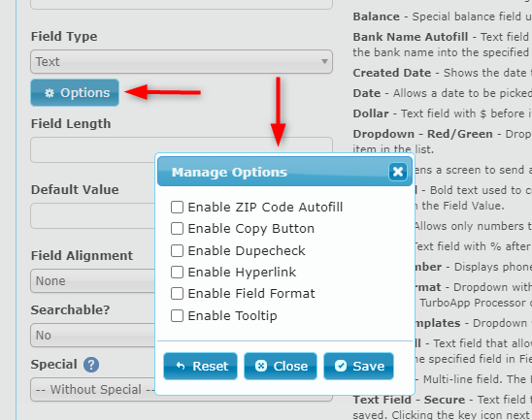The image size is (532, 420).
Task: Enable the Field Format option
Action: [x=177, y=294]
